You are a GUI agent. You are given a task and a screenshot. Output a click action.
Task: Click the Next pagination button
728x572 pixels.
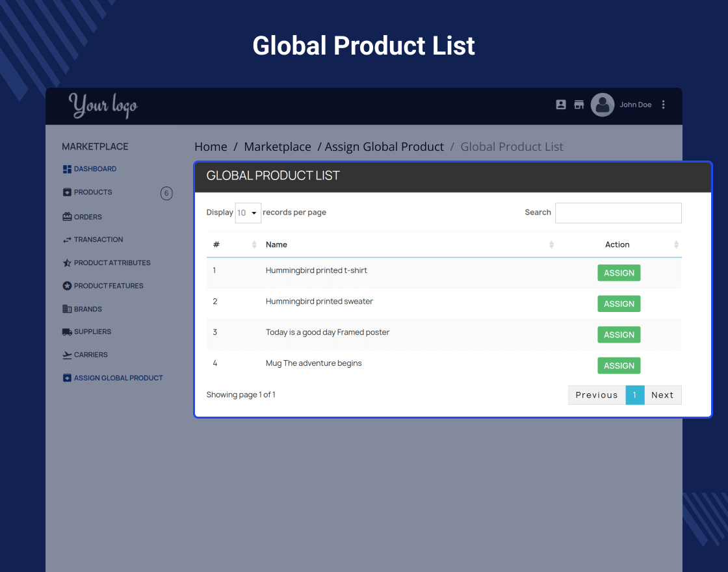(662, 395)
